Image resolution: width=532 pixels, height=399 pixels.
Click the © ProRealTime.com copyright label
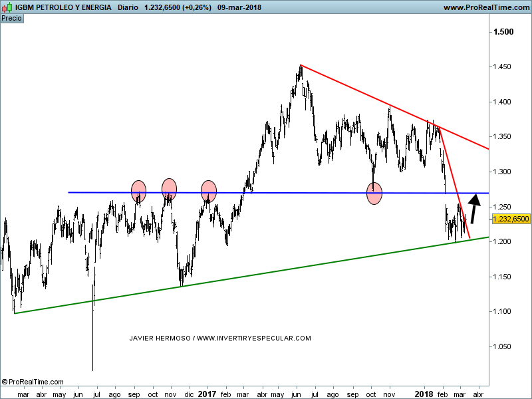click(x=33, y=382)
